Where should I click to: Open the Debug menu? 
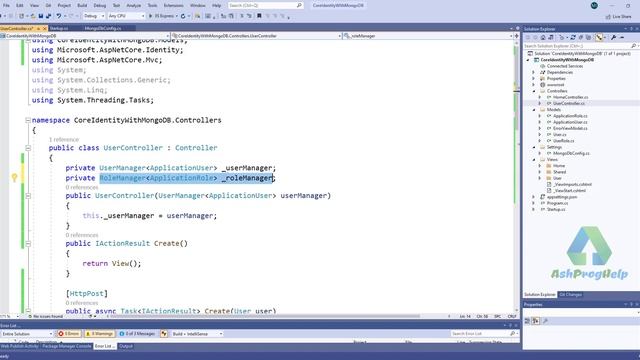point(100,5)
